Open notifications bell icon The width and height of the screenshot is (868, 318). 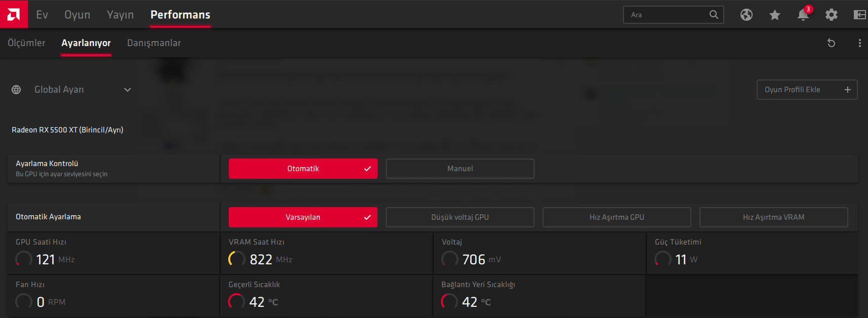pyautogui.click(x=803, y=15)
